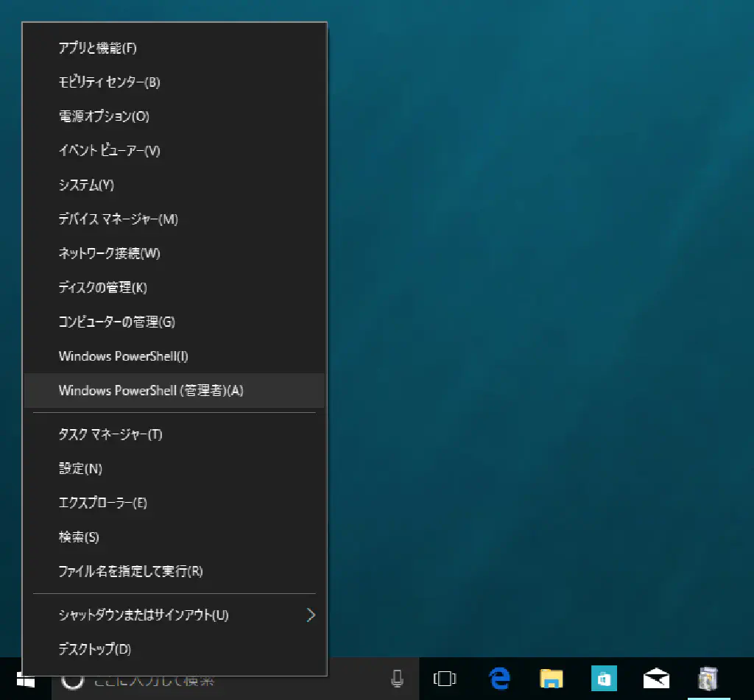The height and width of the screenshot is (700, 754).
Task: Choose システム(Y) in the menu
Action: click(x=174, y=185)
